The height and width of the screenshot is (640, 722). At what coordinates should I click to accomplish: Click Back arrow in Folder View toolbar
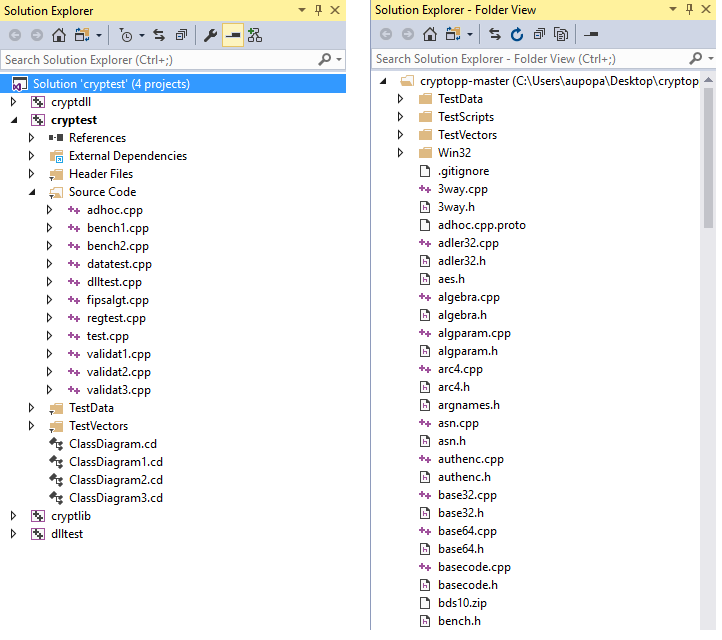(386, 34)
